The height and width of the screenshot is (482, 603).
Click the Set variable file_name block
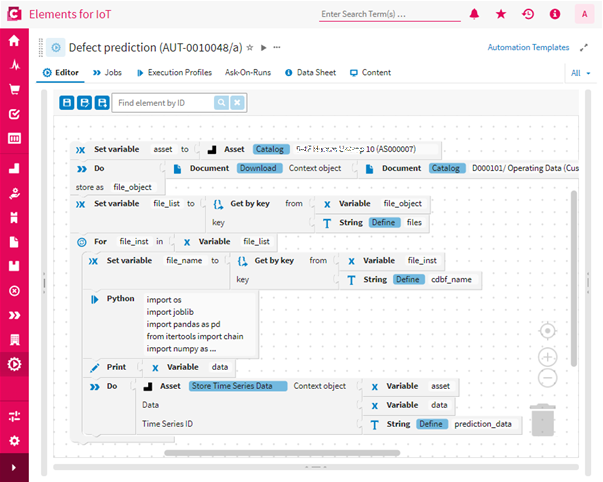point(129,260)
